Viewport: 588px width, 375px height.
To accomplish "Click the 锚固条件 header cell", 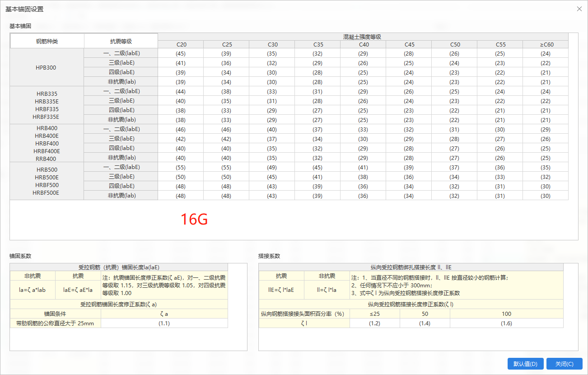I will tap(56, 314).
